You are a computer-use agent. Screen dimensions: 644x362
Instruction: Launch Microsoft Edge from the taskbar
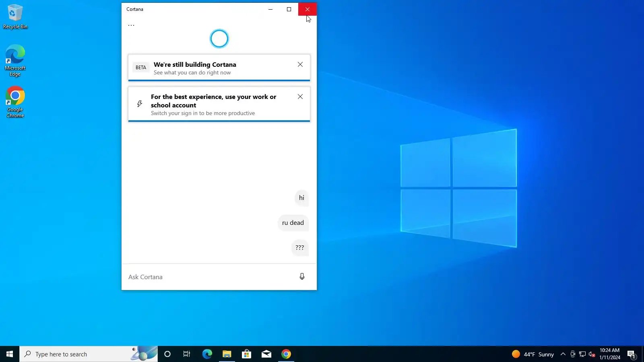[207, 354]
